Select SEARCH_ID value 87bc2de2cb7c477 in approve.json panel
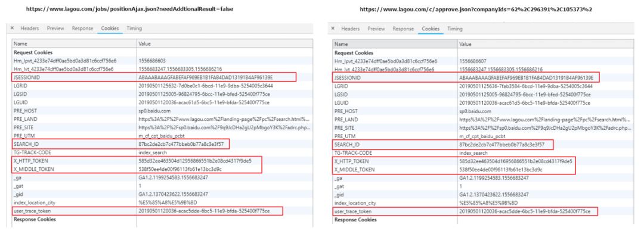 point(502,145)
